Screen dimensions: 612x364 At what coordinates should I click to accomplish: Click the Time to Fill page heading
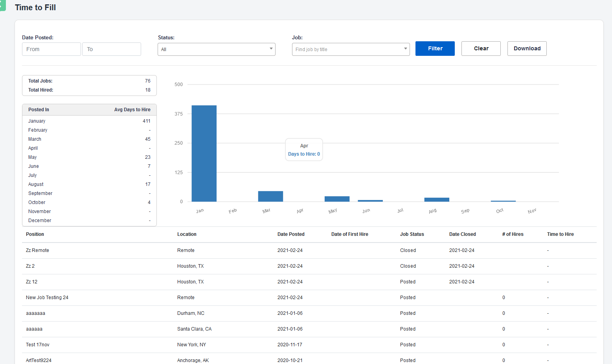pyautogui.click(x=35, y=7)
